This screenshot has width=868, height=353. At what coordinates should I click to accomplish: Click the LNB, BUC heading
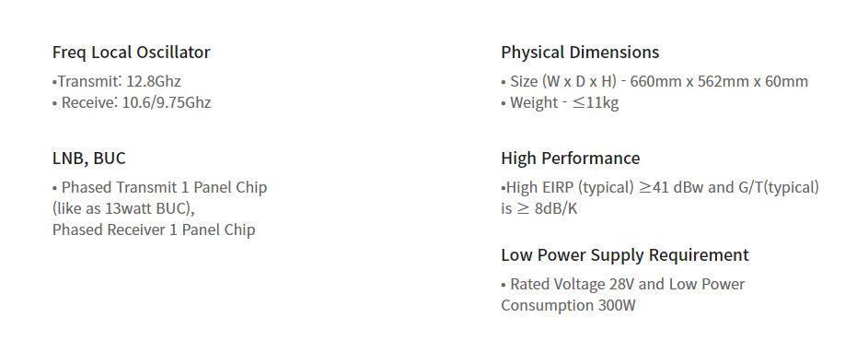click(89, 159)
